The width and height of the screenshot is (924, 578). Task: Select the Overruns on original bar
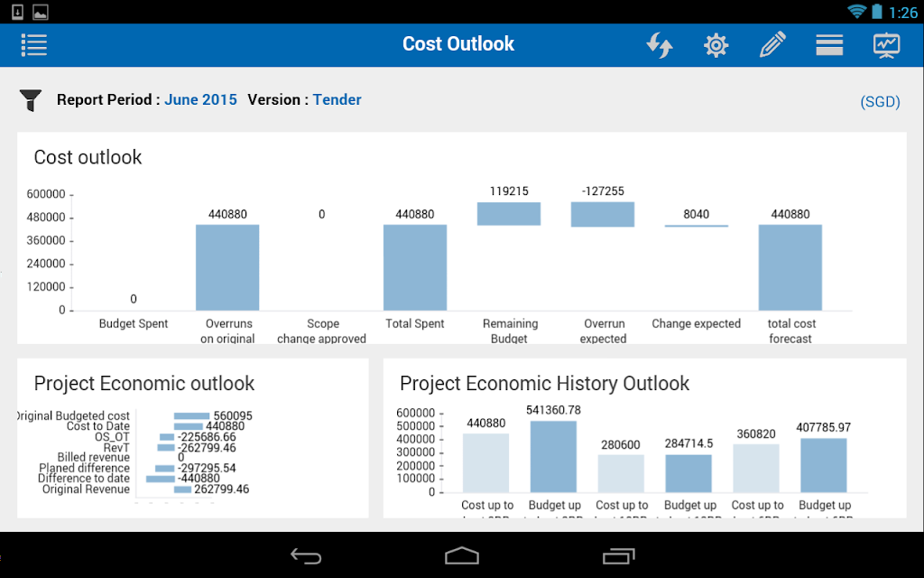point(227,267)
